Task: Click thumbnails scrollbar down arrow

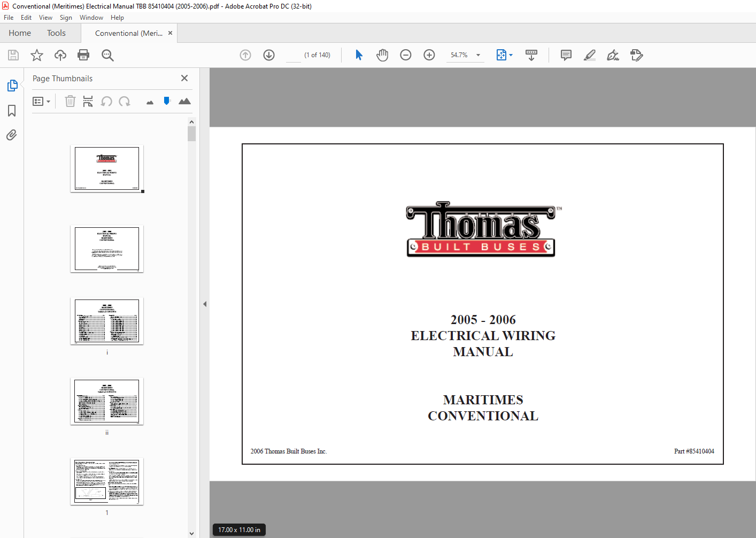Action: (x=191, y=533)
